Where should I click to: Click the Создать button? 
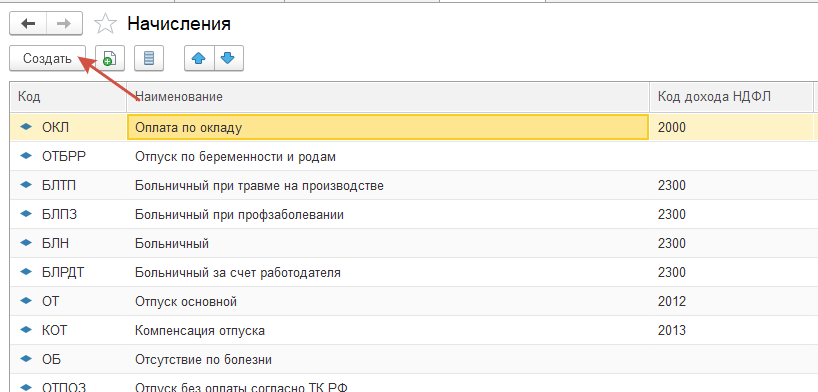[x=47, y=58]
